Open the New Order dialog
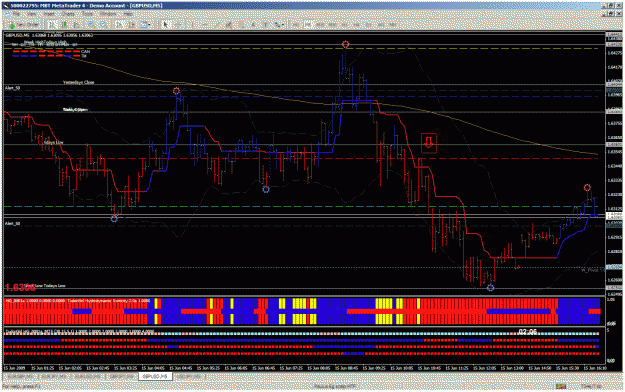The image size is (625, 392). coord(24,25)
